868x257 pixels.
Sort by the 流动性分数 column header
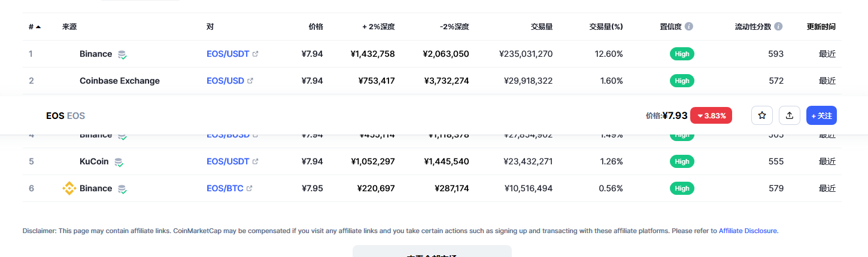click(x=753, y=27)
